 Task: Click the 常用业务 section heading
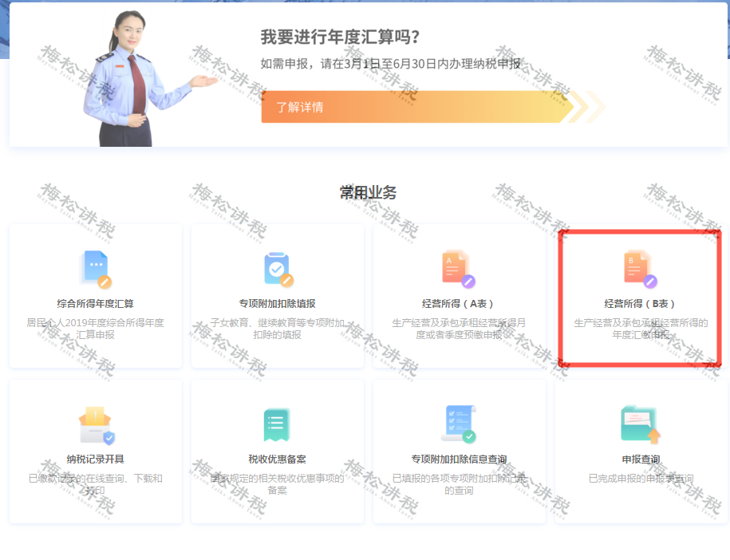[x=368, y=192]
